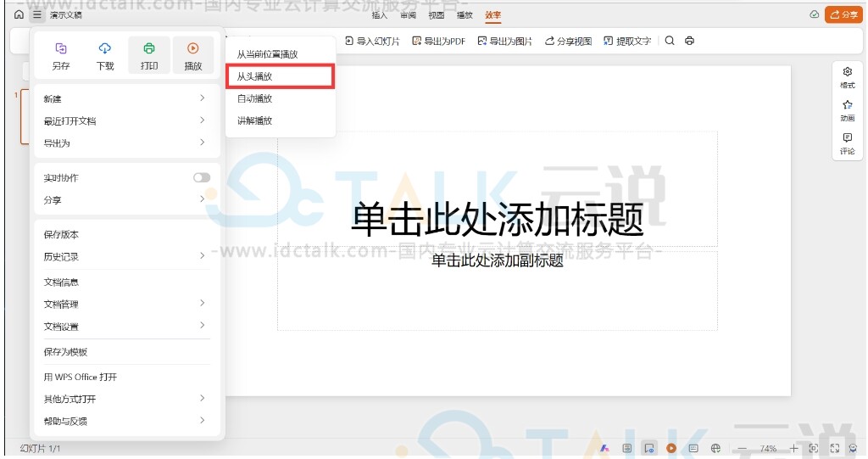
Task: Select 从头播放 in the submenu
Action: 280,76
